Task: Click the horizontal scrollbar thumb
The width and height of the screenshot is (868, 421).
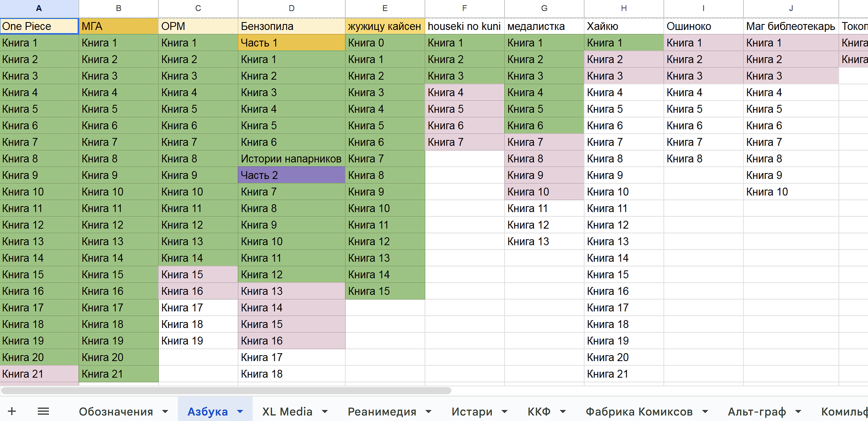Action: tap(226, 391)
